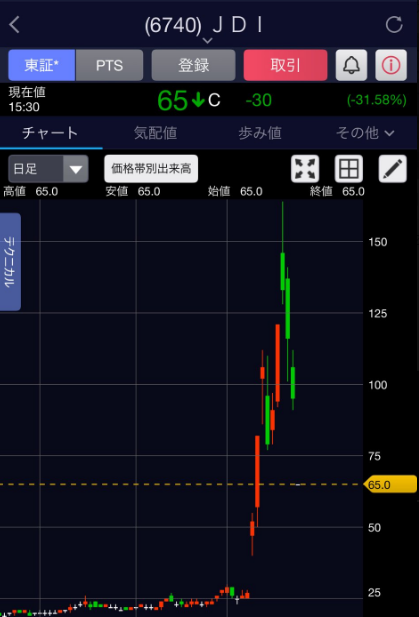The width and height of the screenshot is (419, 617).
Task: Click the 50 price axis label
Action: click(375, 528)
